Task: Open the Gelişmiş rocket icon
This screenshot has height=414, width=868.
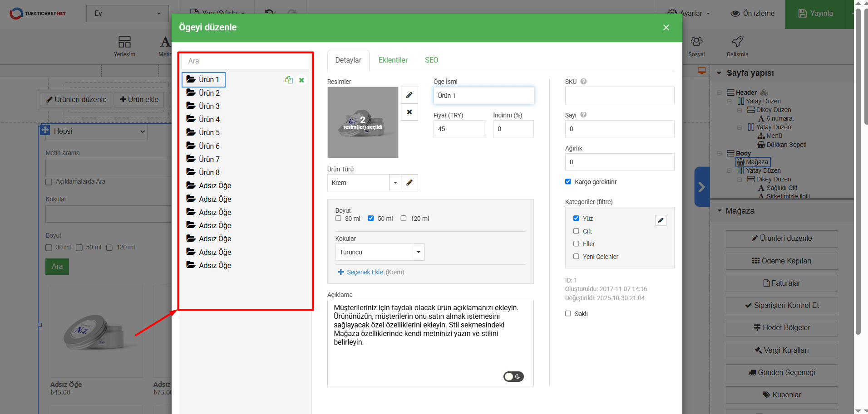Action: (737, 42)
